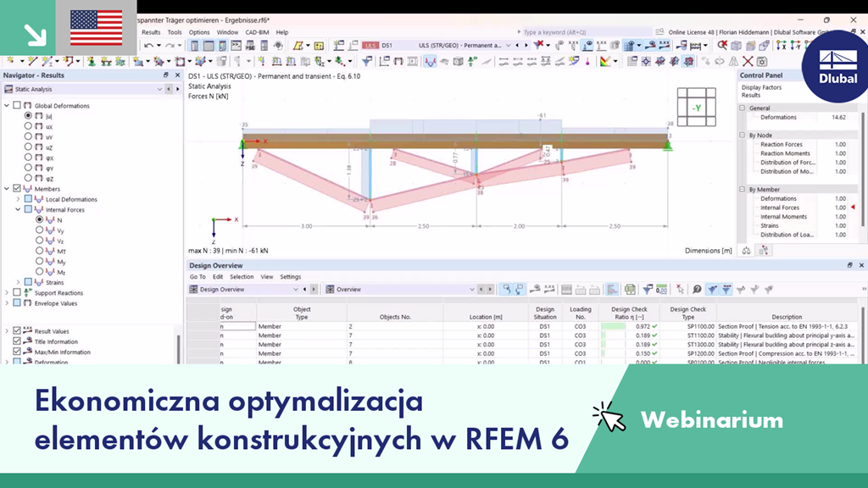Click the camera screenshot icon in toolbar
This screenshot has height=488, width=868.
point(762,61)
